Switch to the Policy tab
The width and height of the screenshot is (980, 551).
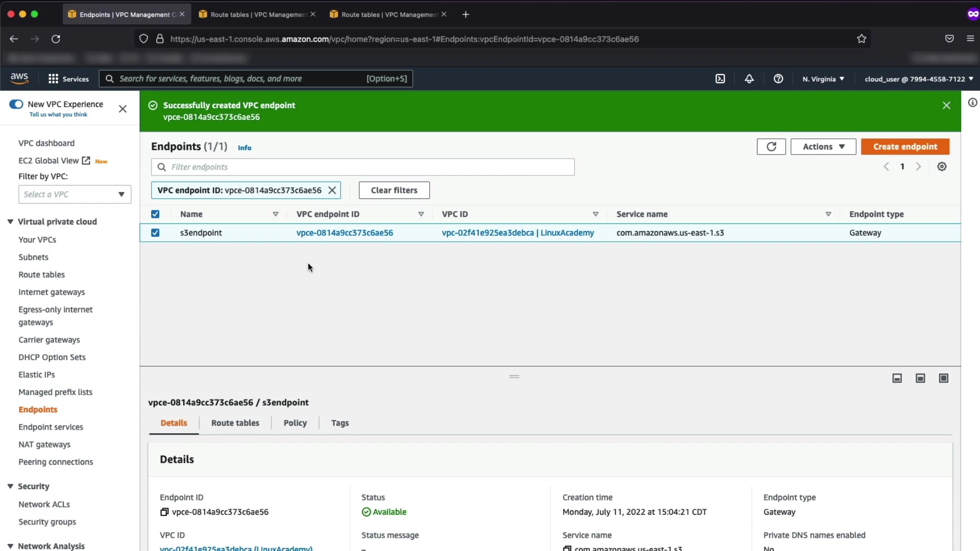(x=295, y=423)
